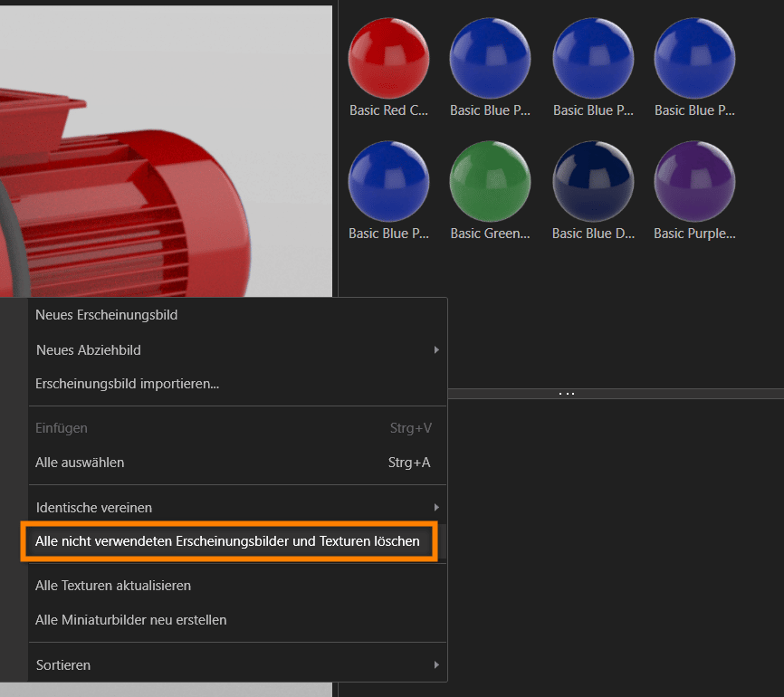Click the three-dot panel splitter handle
Viewport: 784px width, 697px height.
pyautogui.click(x=567, y=394)
